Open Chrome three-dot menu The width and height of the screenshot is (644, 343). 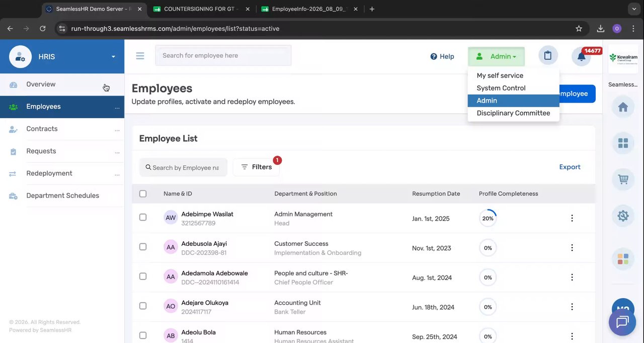[x=633, y=29]
